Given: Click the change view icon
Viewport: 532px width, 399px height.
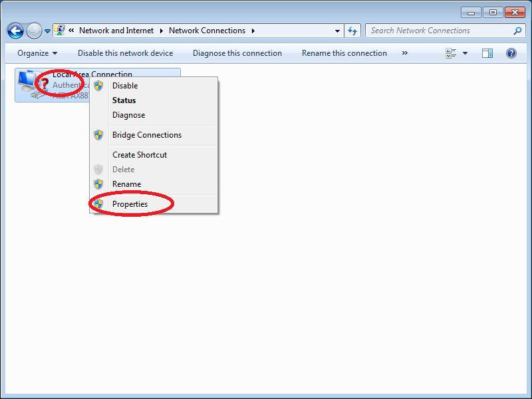Looking at the screenshot, I should pos(451,53).
